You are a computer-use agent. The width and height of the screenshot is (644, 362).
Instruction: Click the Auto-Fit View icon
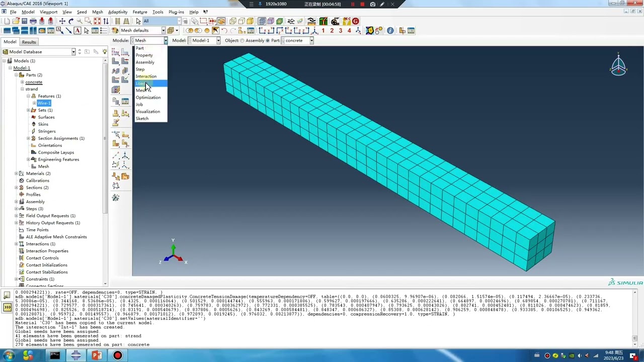click(x=97, y=21)
